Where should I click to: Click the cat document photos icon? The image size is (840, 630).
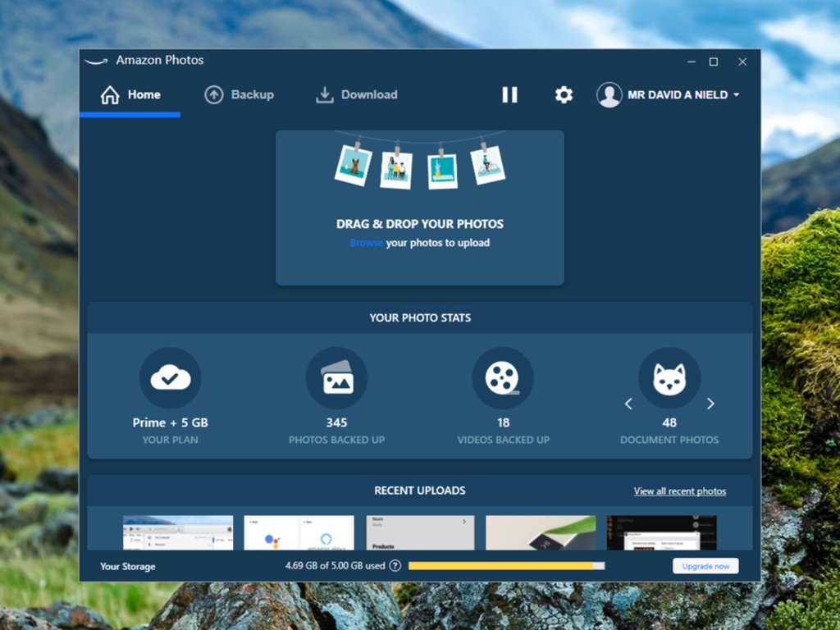669,377
